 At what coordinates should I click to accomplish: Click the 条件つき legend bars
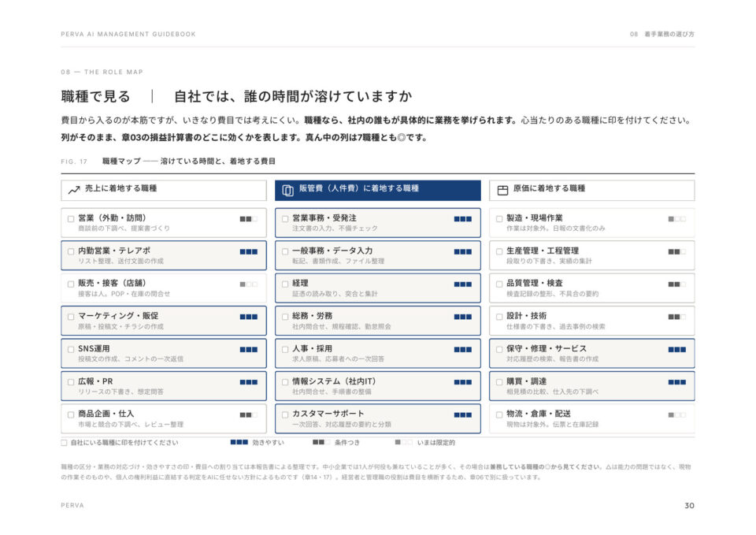click(x=321, y=442)
